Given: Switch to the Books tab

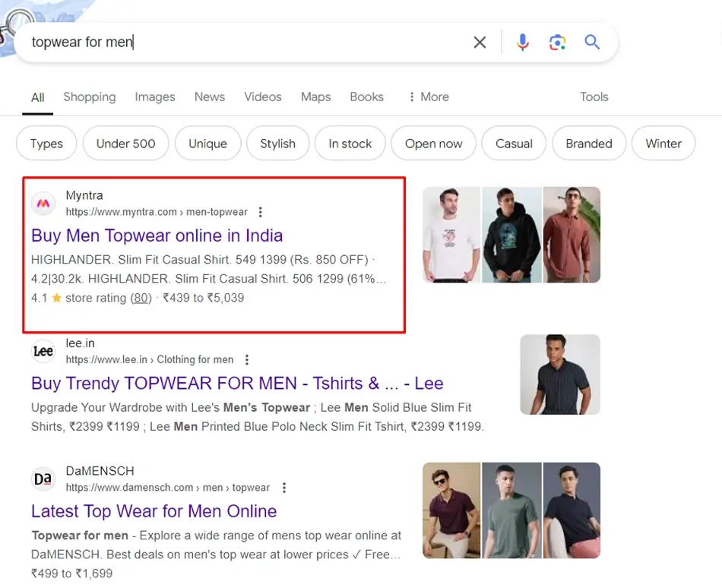Looking at the screenshot, I should point(366,96).
